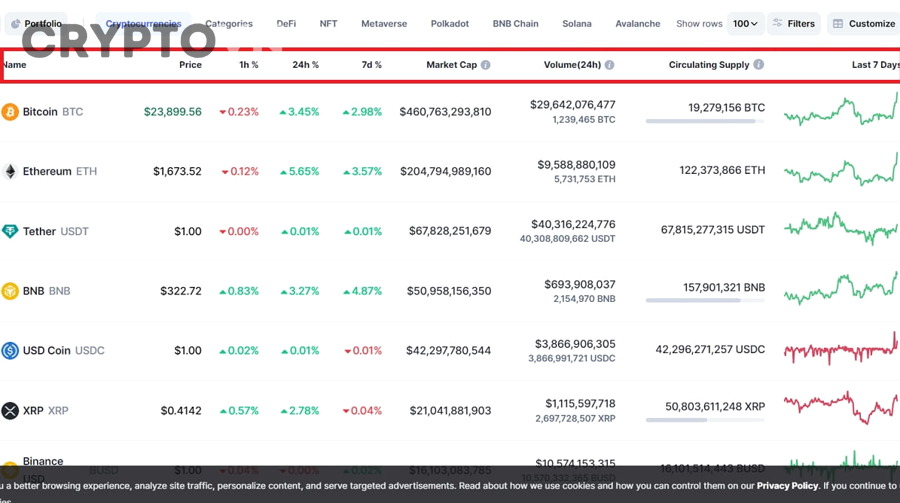Click the BNB logo icon

(10, 291)
